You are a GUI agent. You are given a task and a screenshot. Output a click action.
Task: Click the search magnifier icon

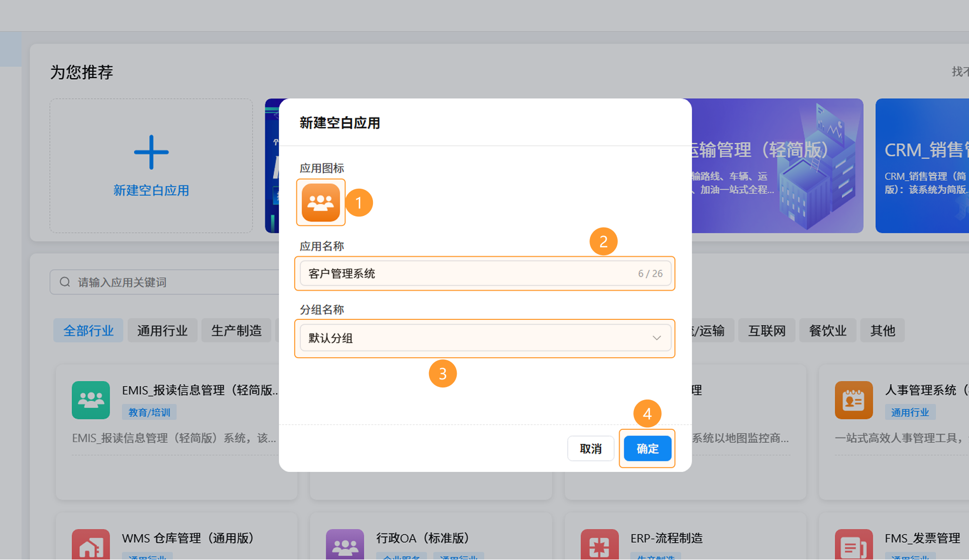pyautogui.click(x=65, y=282)
